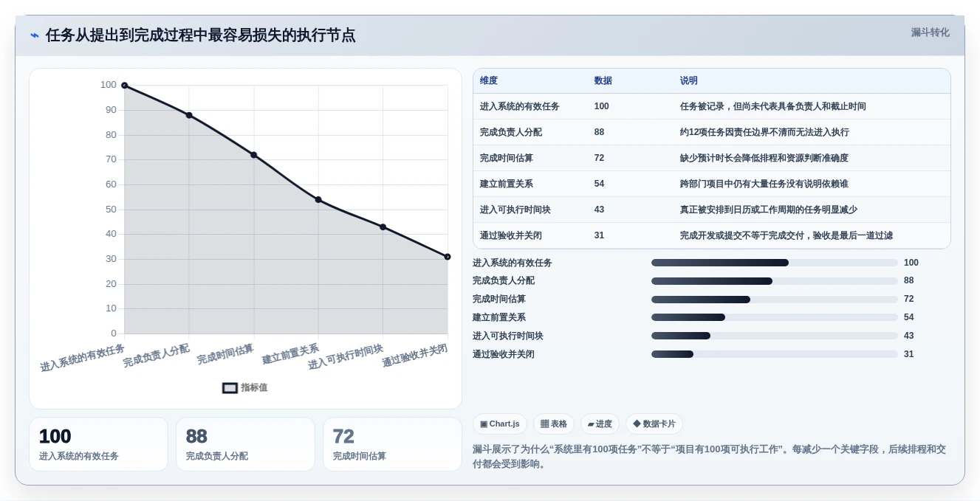Click table value 72 in 数据 column

[x=600, y=158]
